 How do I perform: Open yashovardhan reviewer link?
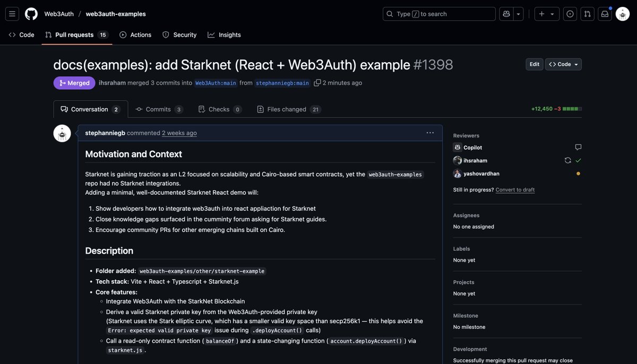(481, 174)
